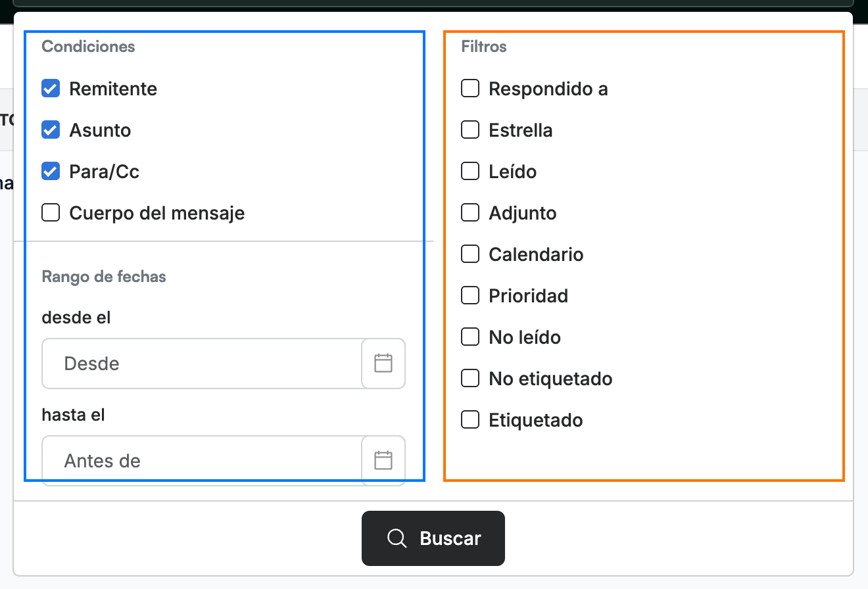This screenshot has height=589, width=868.
Task: Enable the Estrella filter
Action: point(470,130)
